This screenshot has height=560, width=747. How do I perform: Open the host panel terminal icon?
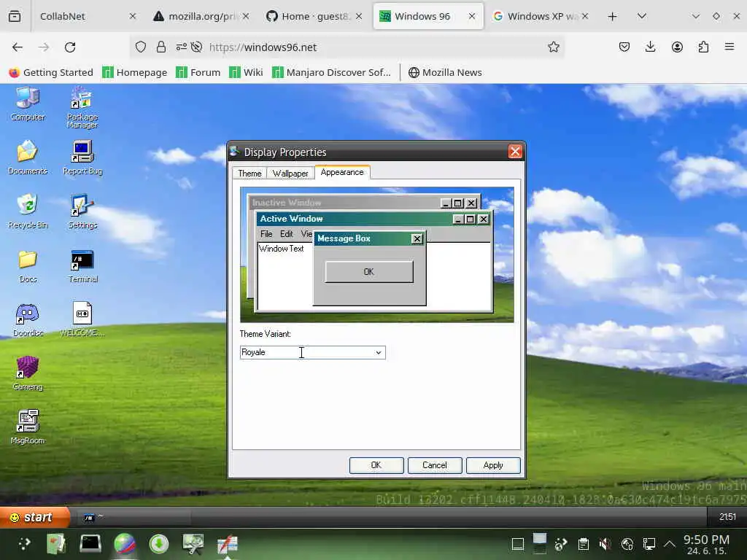tap(90, 544)
